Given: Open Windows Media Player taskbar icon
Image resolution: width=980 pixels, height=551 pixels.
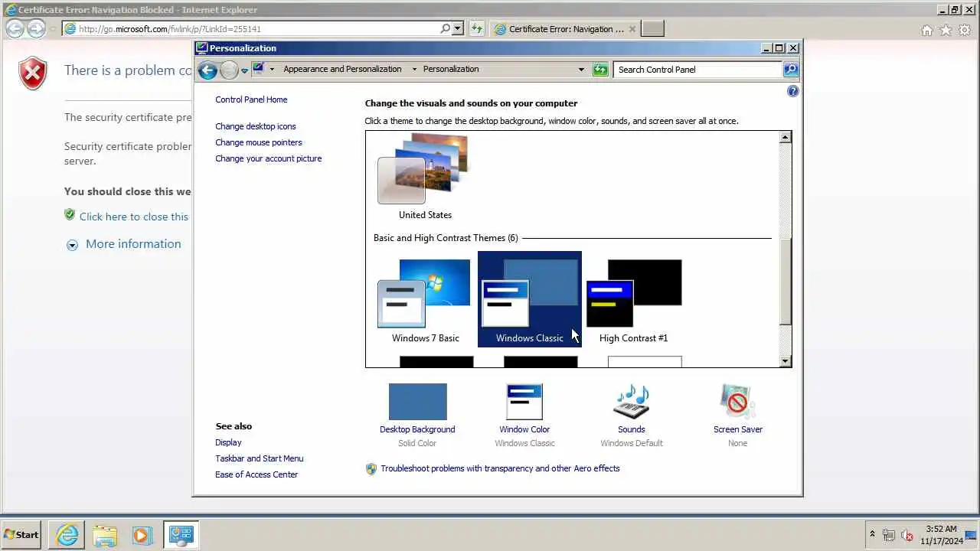Looking at the screenshot, I should pos(142,535).
